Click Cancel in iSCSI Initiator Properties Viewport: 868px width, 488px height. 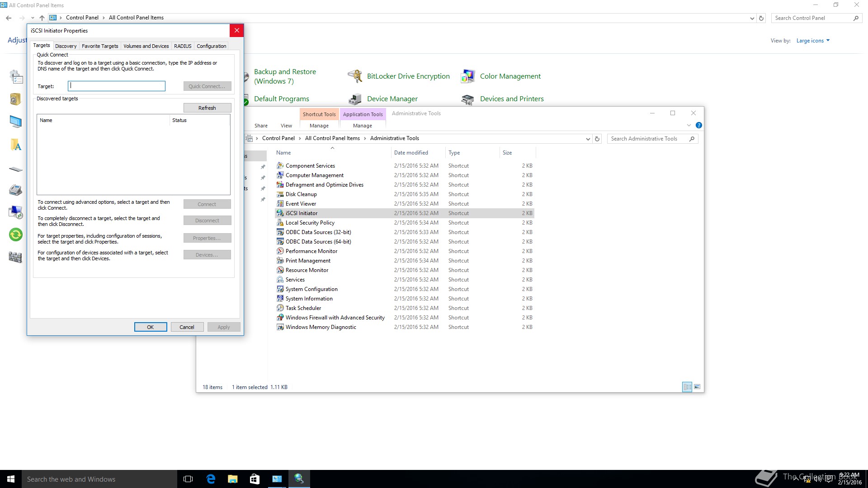(x=187, y=327)
